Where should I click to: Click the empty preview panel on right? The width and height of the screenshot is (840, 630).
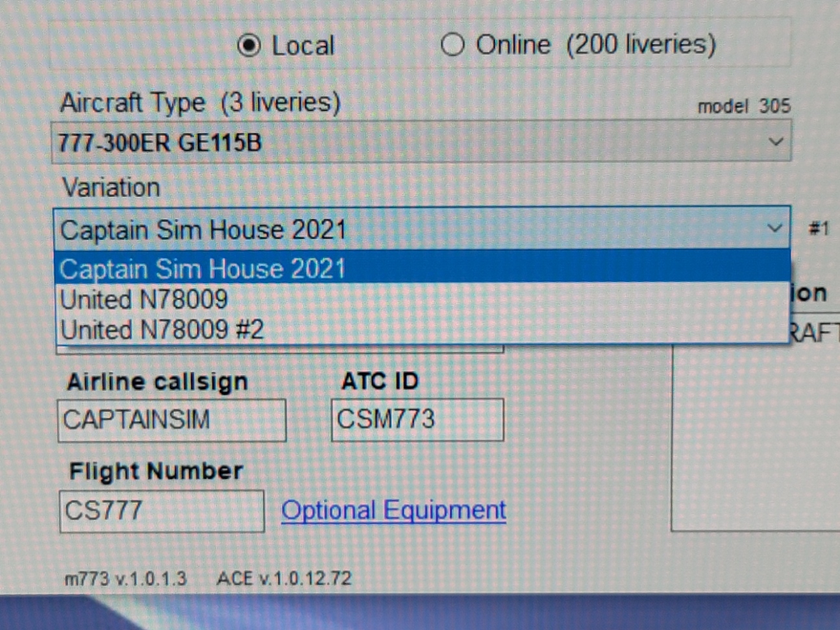click(753, 441)
